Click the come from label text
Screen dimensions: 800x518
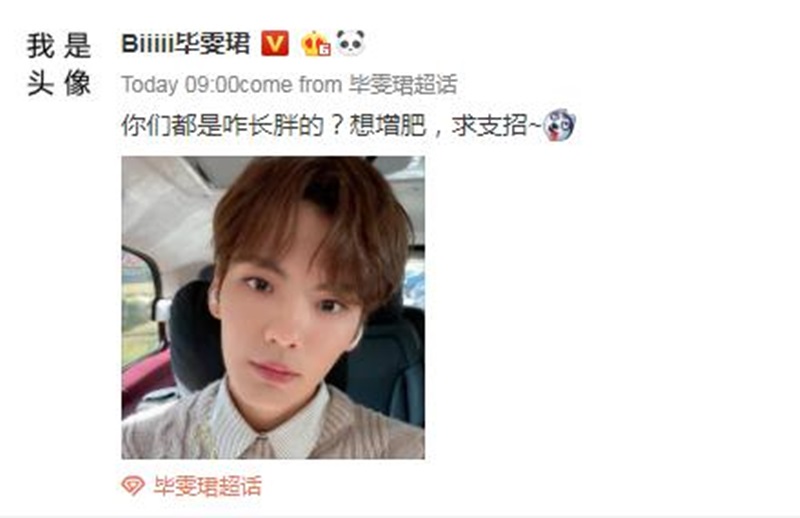coord(290,85)
